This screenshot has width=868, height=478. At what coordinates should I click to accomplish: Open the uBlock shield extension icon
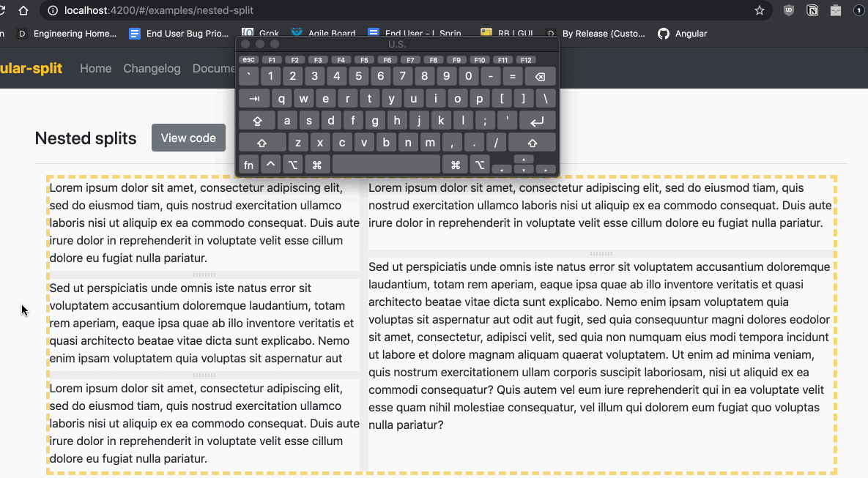(789, 10)
